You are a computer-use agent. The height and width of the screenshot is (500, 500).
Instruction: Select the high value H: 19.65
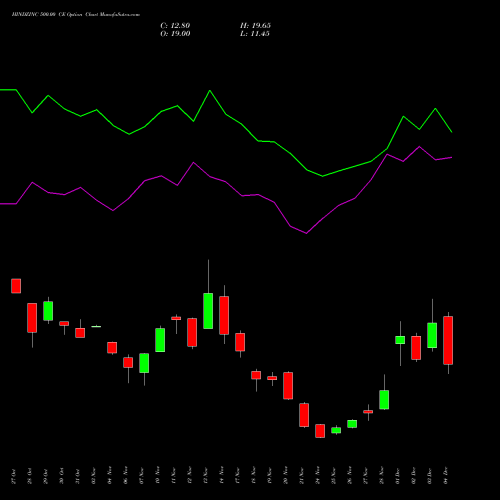click(x=255, y=26)
